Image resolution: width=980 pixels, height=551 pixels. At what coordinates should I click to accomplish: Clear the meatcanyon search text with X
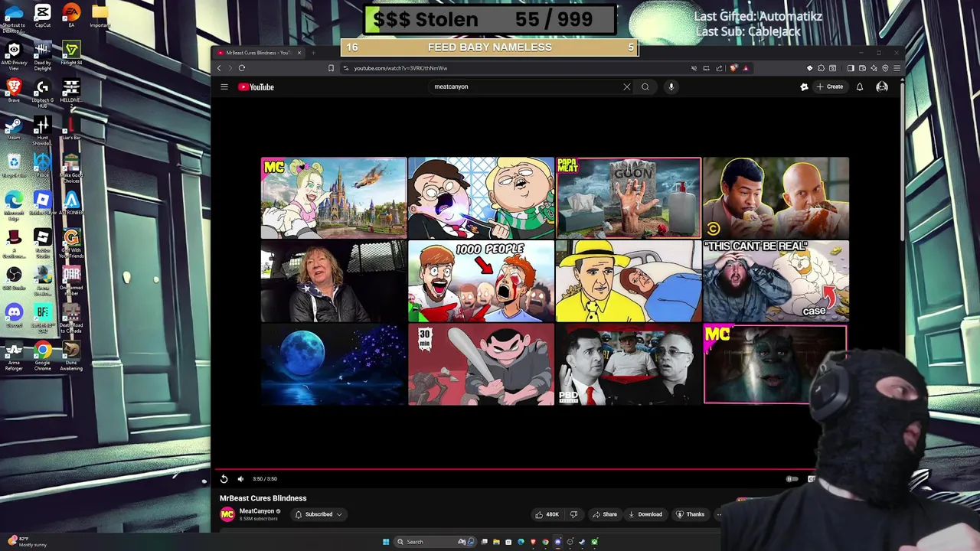click(627, 86)
